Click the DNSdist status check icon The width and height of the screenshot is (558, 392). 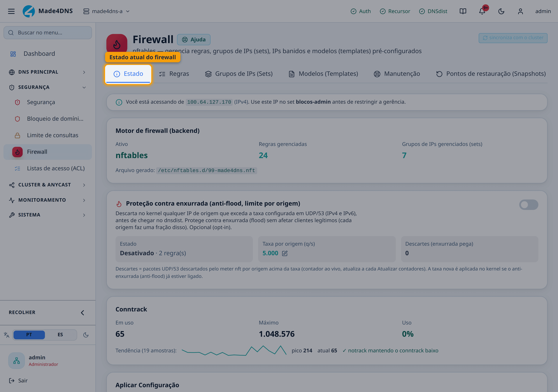[422, 11]
